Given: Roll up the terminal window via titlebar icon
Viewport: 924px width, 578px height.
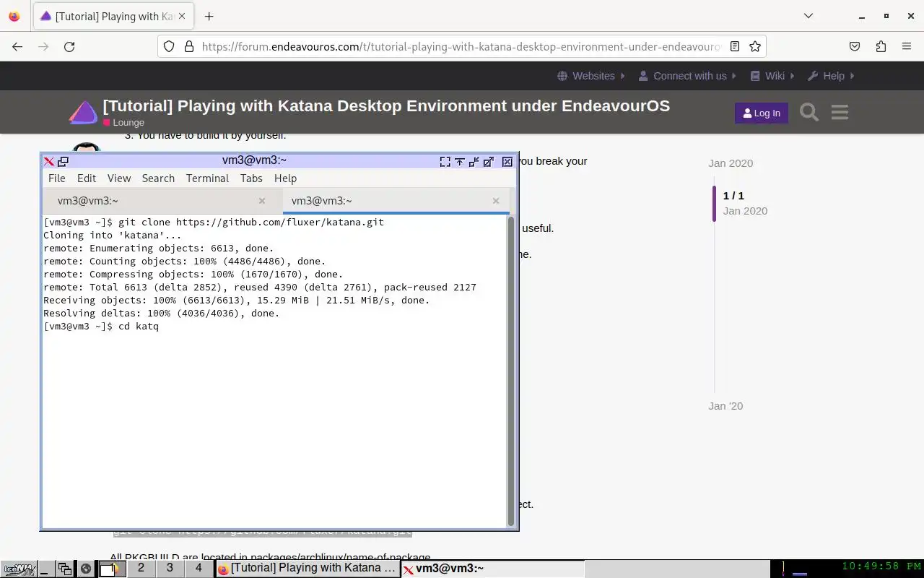Looking at the screenshot, I should [460, 162].
